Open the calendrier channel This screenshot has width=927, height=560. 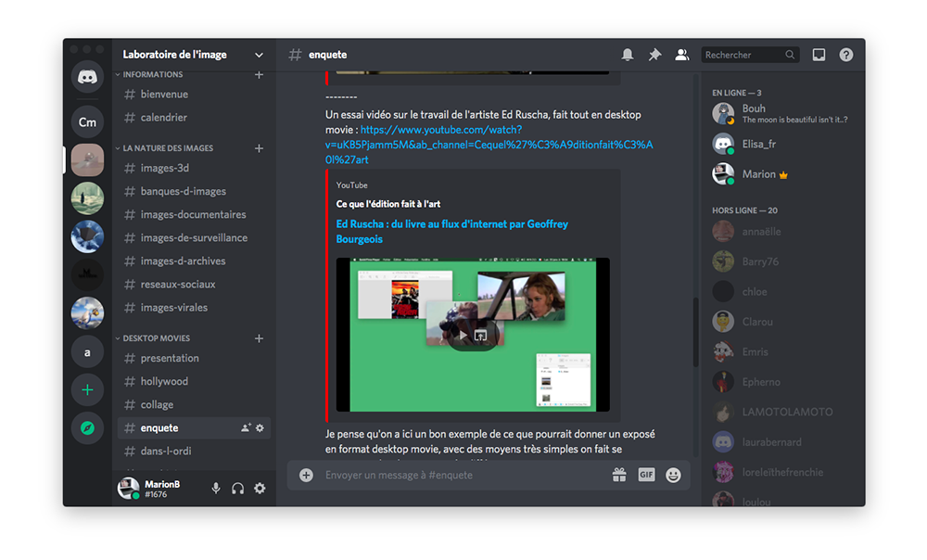point(194,117)
